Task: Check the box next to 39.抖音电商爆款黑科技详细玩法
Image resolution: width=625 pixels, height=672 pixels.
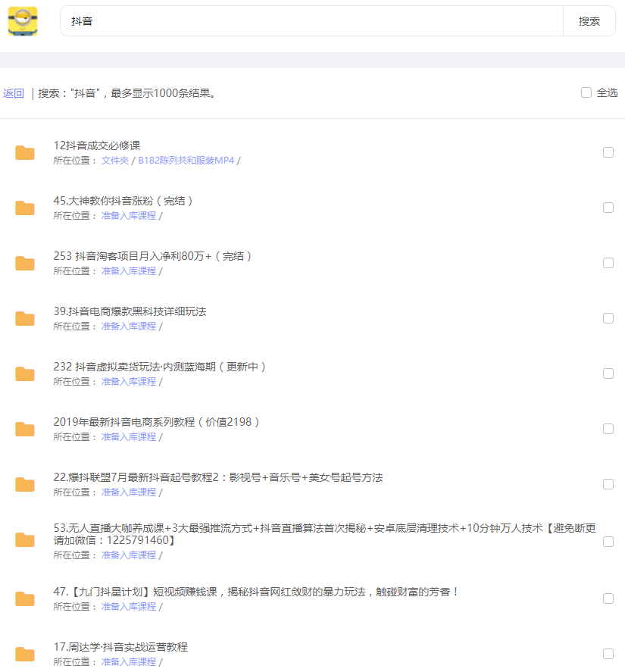Action: click(x=608, y=318)
